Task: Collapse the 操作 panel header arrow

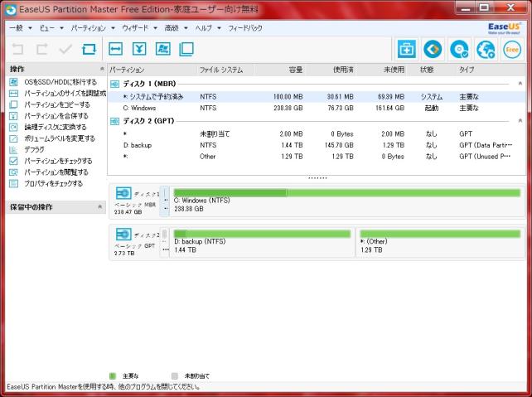Action: pyautogui.click(x=102, y=69)
